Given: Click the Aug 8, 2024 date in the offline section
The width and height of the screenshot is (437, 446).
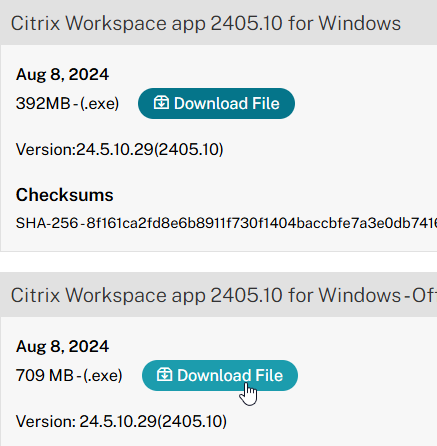Looking at the screenshot, I should pos(62,346).
